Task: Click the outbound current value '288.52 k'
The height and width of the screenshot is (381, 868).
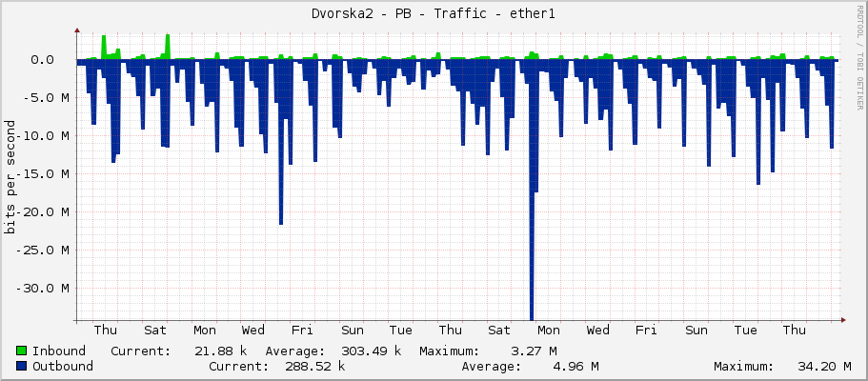Action: tap(315, 366)
